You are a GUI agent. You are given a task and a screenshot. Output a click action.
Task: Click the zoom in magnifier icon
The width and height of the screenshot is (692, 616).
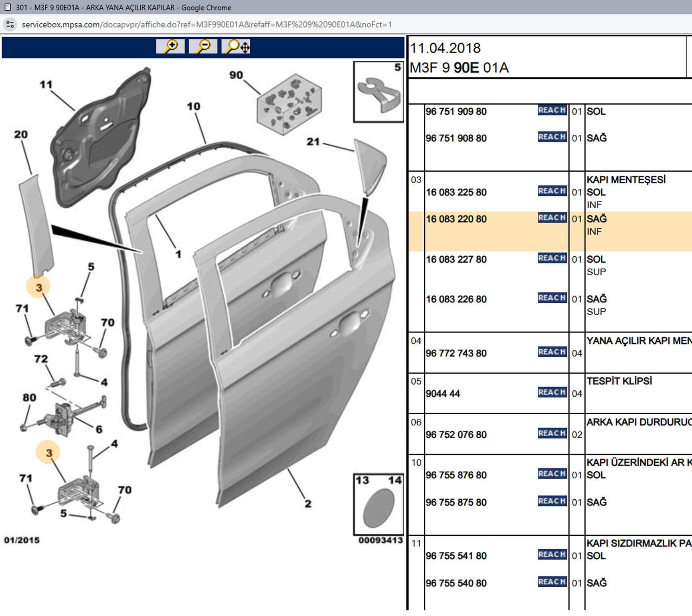click(x=170, y=47)
